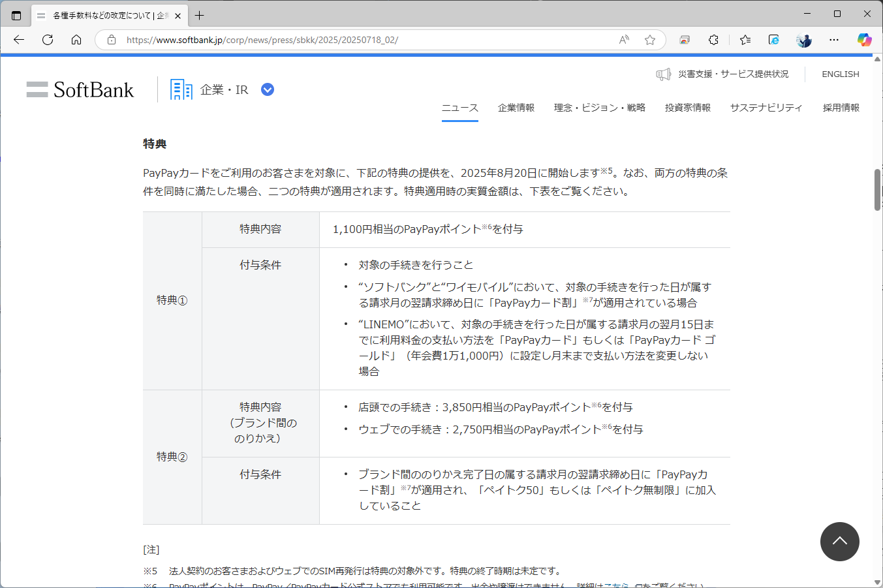This screenshot has width=883, height=588.
Task: Open the vertical tabs panel button
Action: coord(16,14)
